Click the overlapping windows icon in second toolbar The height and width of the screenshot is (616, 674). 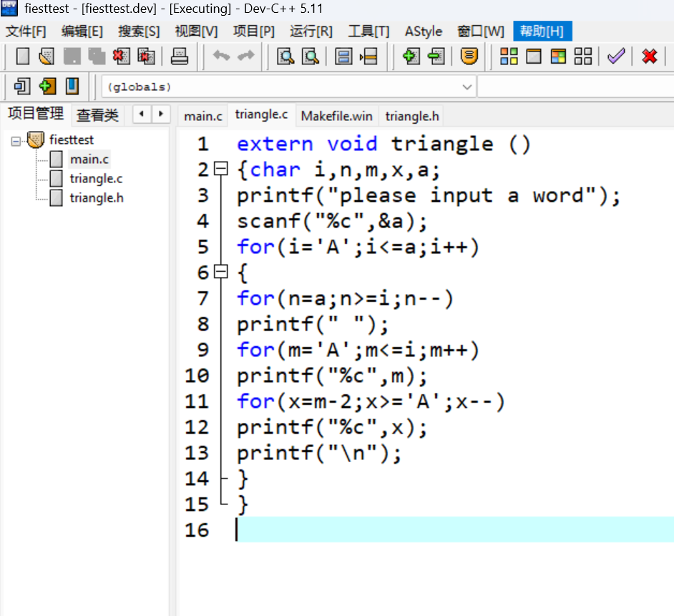click(x=22, y=86)
